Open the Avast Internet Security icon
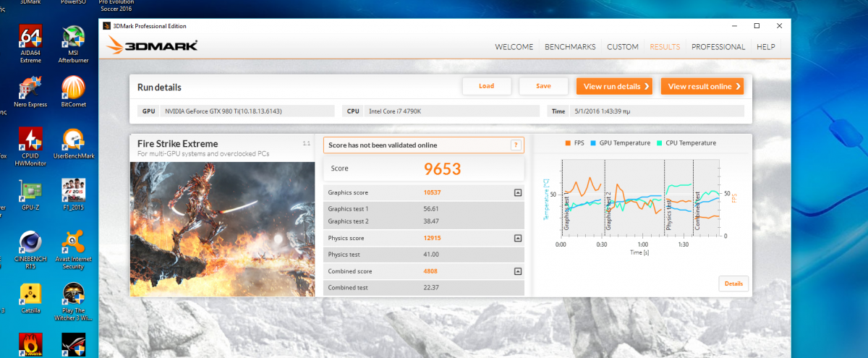The width and height of the screenshot is (868, 358). (73, 250)
